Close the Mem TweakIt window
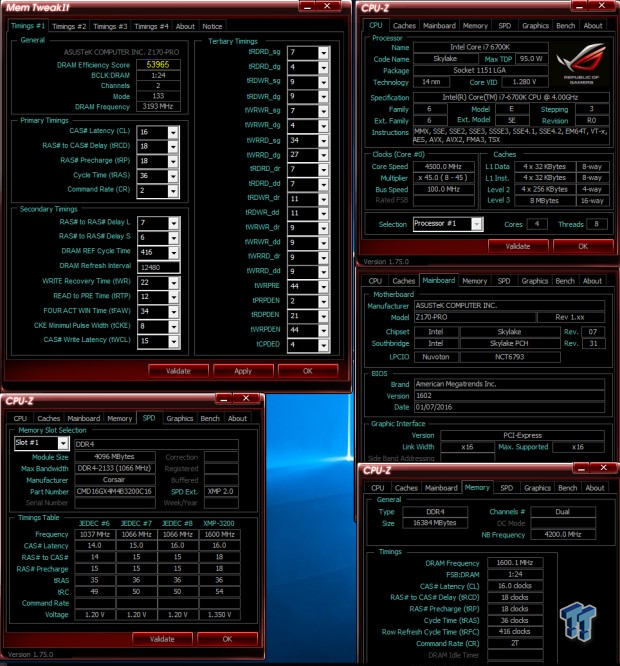620x666 pixels. point(327,6)
